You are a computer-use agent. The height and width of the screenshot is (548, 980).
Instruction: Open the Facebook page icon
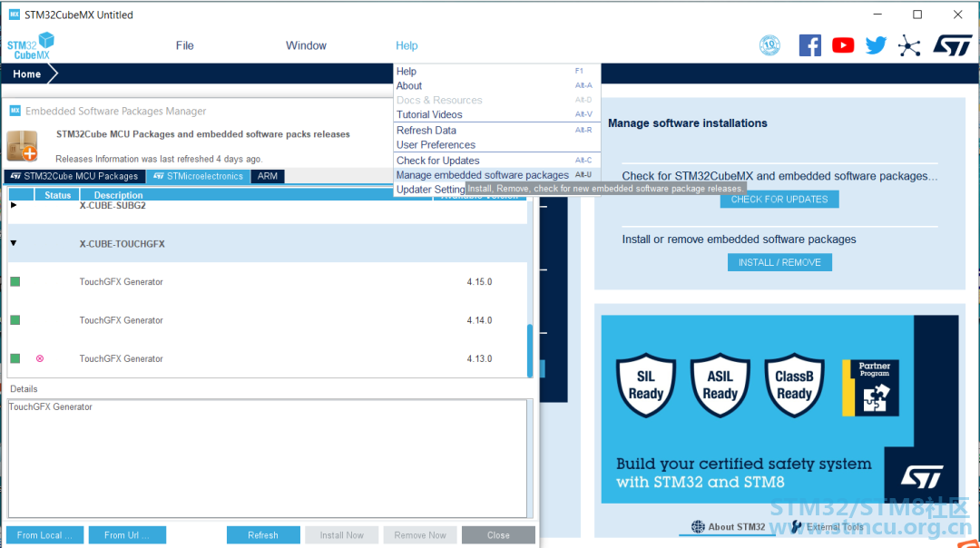[x=810, y=45]
